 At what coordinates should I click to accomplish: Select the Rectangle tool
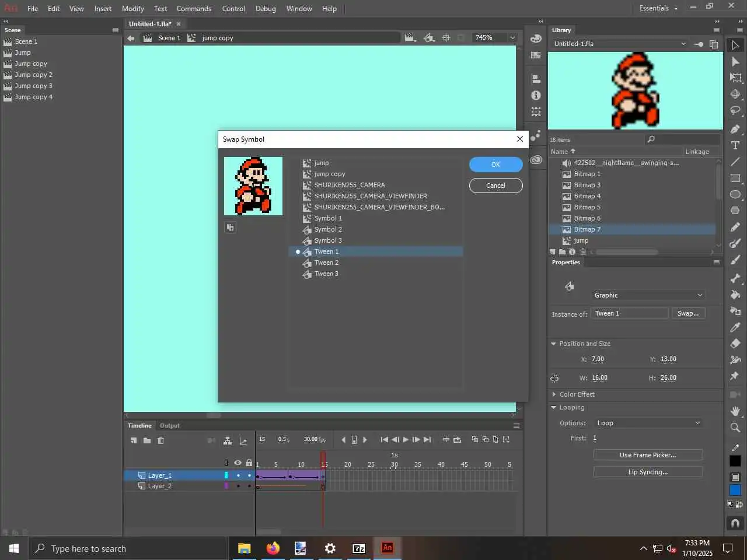point(735,178)
